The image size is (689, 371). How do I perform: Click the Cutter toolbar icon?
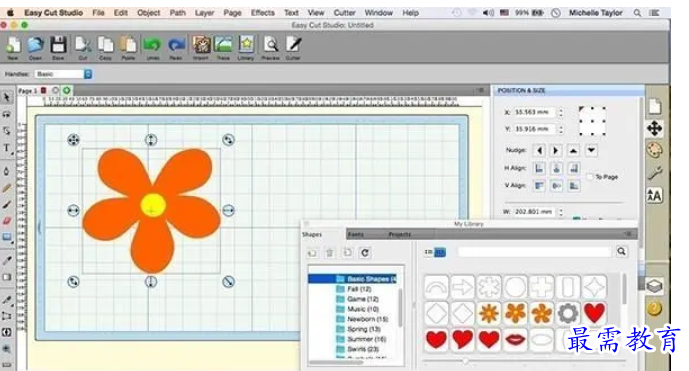point(293,45)
